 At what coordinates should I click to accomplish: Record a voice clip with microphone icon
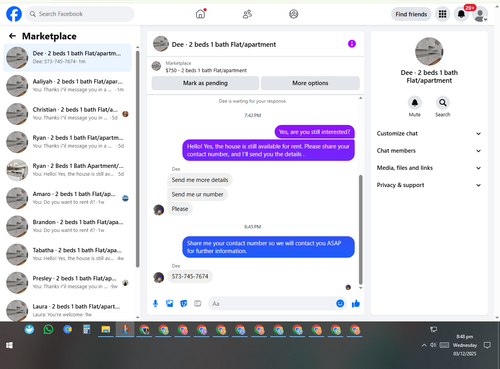click(155, 303)
